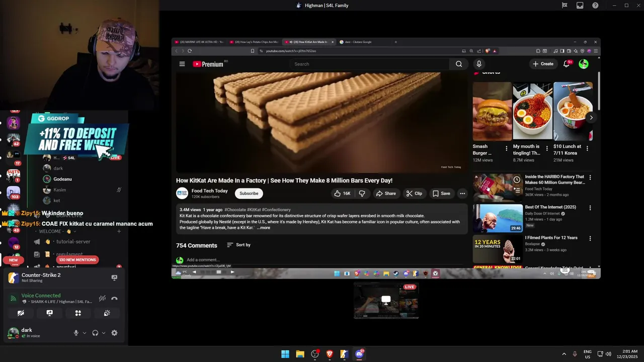Open the tutorial-server channel
Viewport: 644px width, 362px height.
pos(73,242)
